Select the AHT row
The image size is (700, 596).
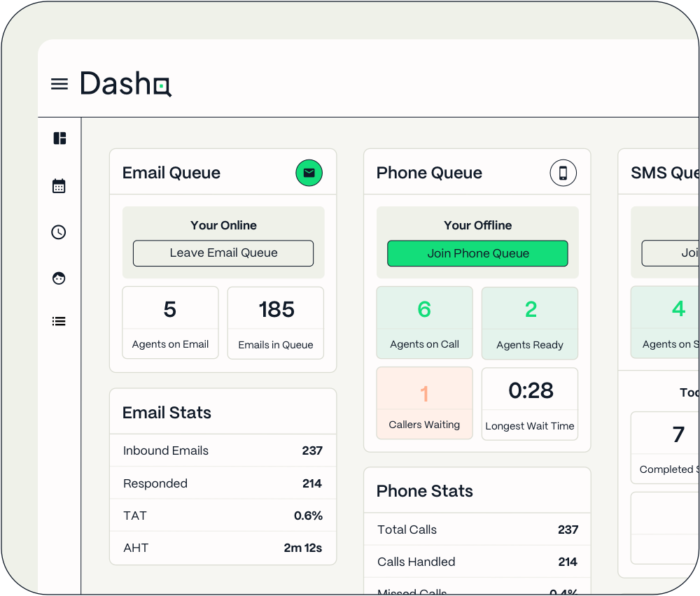point(223,547)
